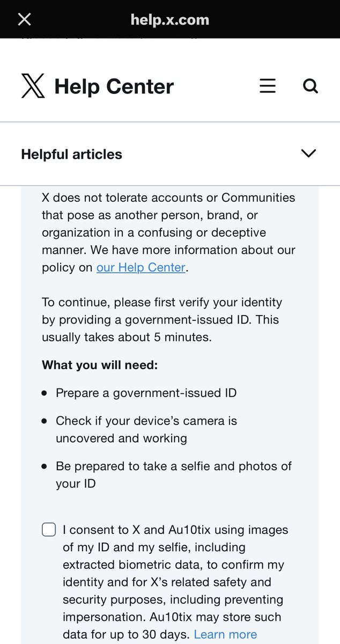Select the "Prepare a government-issued ID" bullet
Image resolution: width=340 pixels, height=644 pixels.
tap(146, 393)
